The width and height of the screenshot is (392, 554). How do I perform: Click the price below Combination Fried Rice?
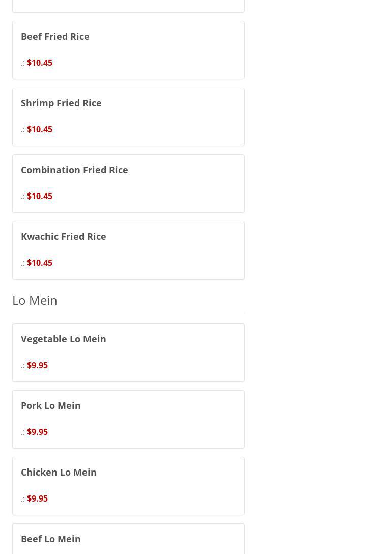click(x=40, y=196)
